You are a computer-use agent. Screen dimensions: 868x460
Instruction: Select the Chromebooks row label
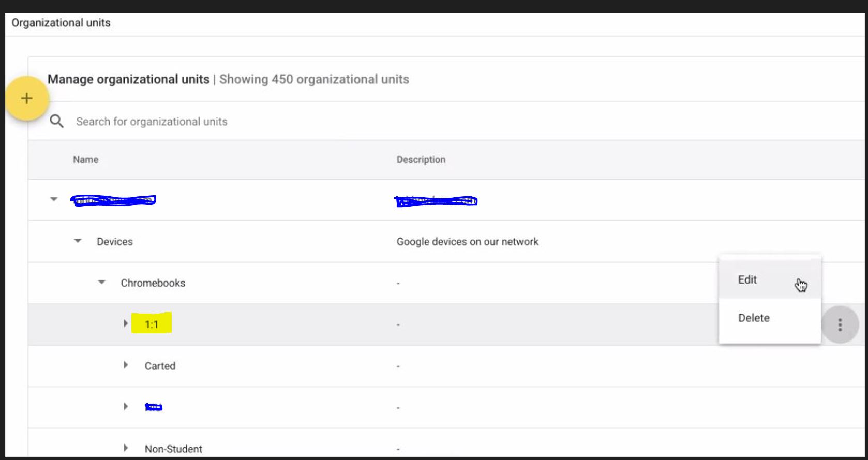tap(153, 283)
